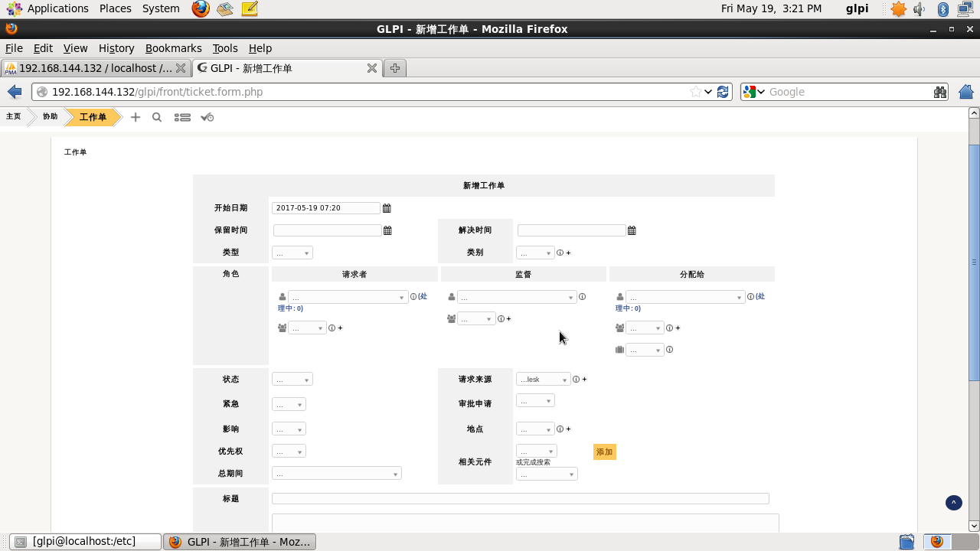Click the plus icon to add ticket

(x=136, y=117)
